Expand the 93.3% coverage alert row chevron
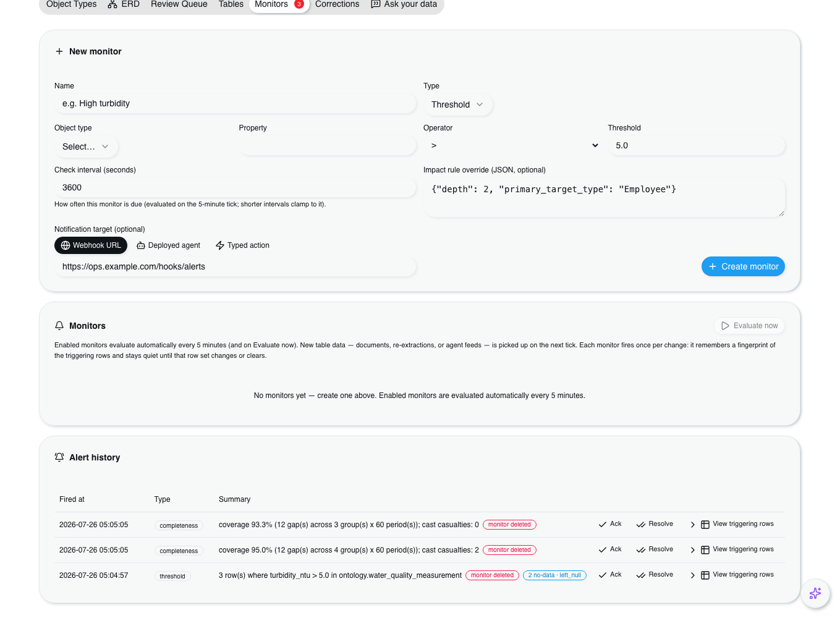The image size is (840, 618). pos(692,525)
